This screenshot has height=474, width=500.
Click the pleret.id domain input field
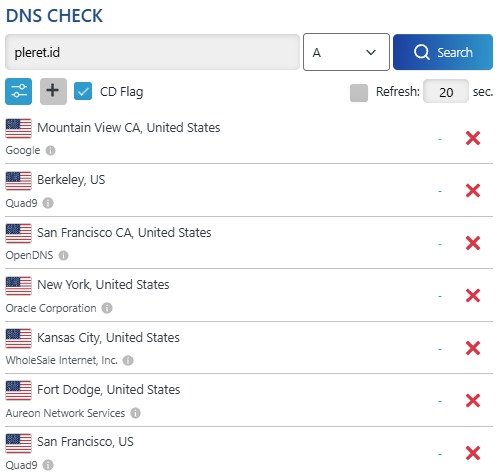[152, 52]
